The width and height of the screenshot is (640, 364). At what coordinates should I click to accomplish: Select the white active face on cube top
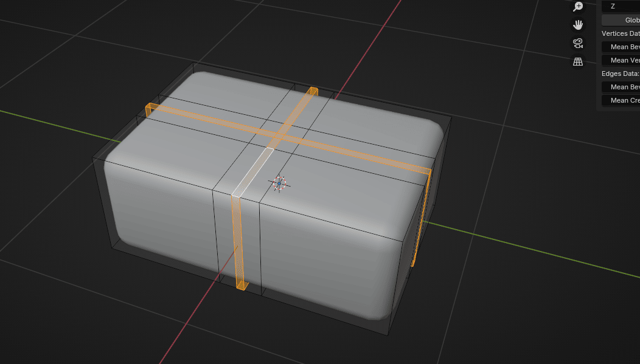tap(253, 171)
